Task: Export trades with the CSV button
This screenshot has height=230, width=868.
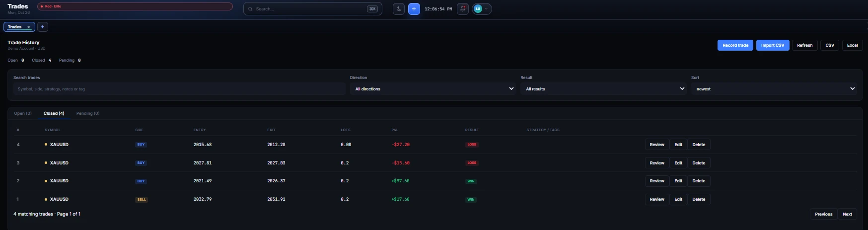Action: tap(830, 45)
